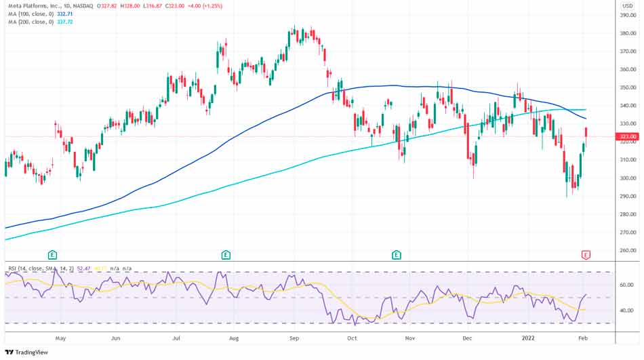
Task: Click the MA 100 value 332.71
Action: (x=65, y=14)
